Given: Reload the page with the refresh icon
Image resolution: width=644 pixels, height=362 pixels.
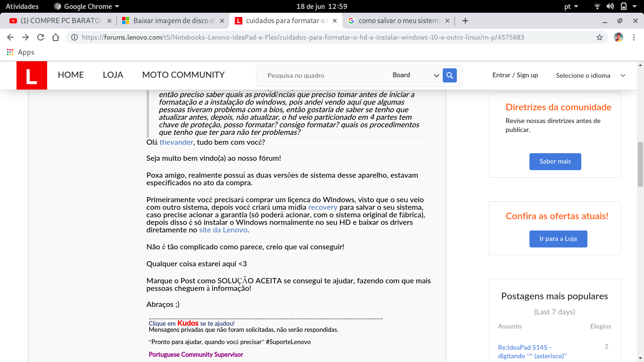Looking at the screenshot, I should tap(41, 37).
